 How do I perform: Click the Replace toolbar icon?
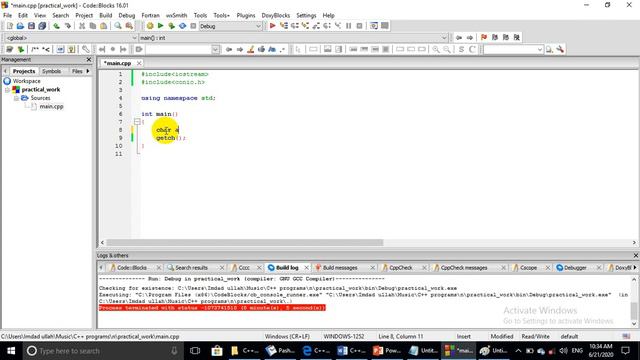tap(129, 26)
